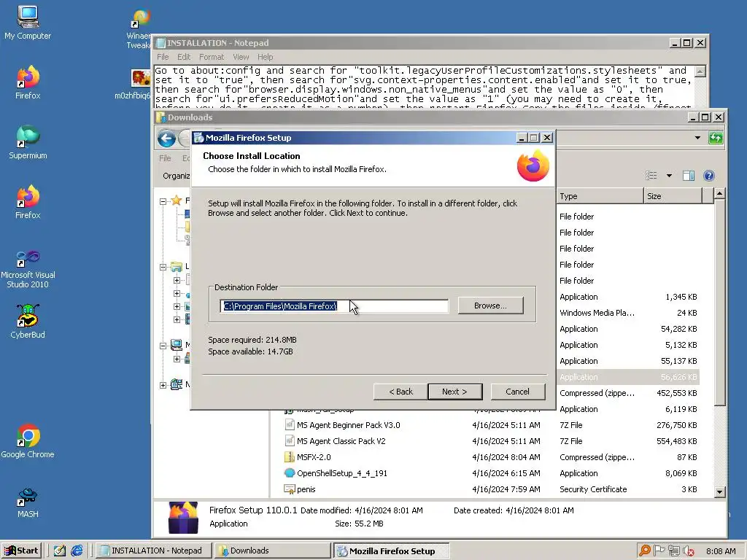Open the Format menu in Notepad
Screen dimensions: 747x560
click(x=212, y=57)
